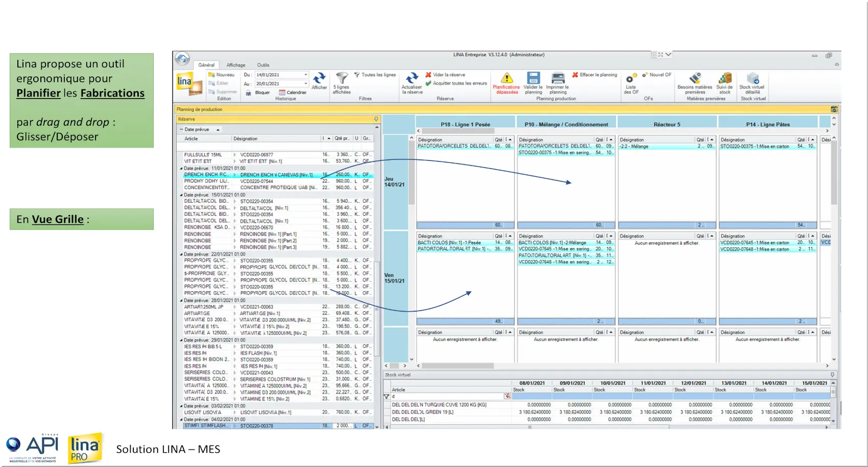Open the title bar quick-access dropdown arrow
This screenshot has width=868, height=467.
668,55
